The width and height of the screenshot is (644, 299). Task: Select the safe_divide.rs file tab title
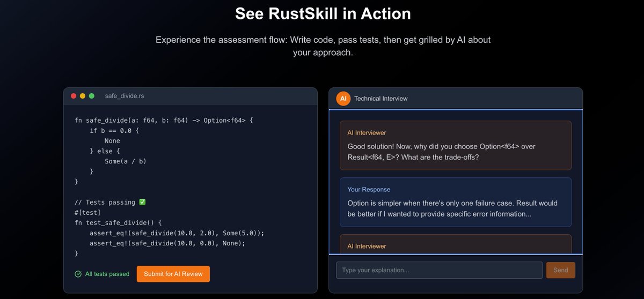click(125, 96)
